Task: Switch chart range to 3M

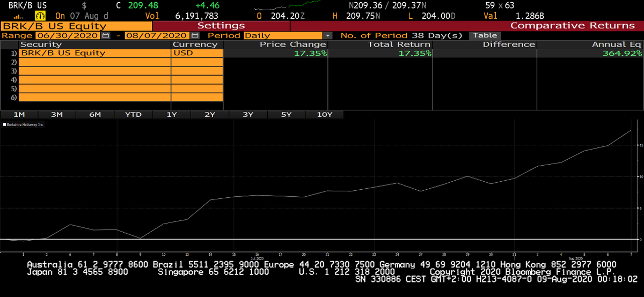Action: [57, 114]
